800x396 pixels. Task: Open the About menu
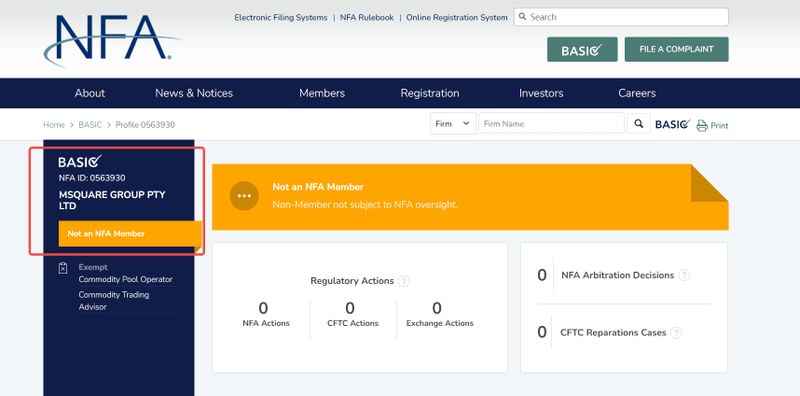90,93
